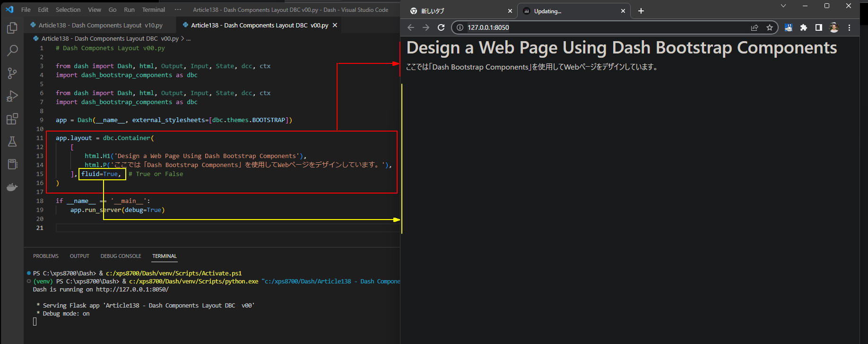Open Run and Debug view
Image resolution: width=868 pixels, height=344 pixels.
pos(12,96)
